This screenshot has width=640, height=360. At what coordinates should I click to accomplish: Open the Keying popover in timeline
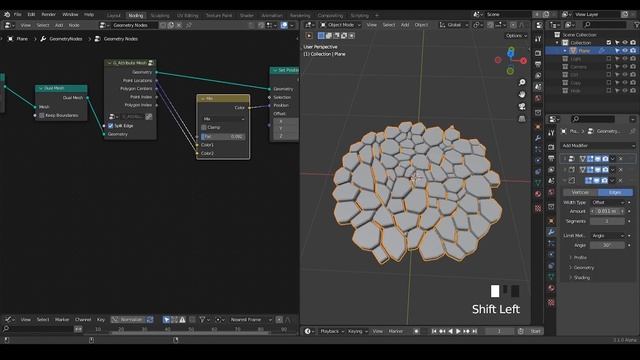click(x=358, y=331)
